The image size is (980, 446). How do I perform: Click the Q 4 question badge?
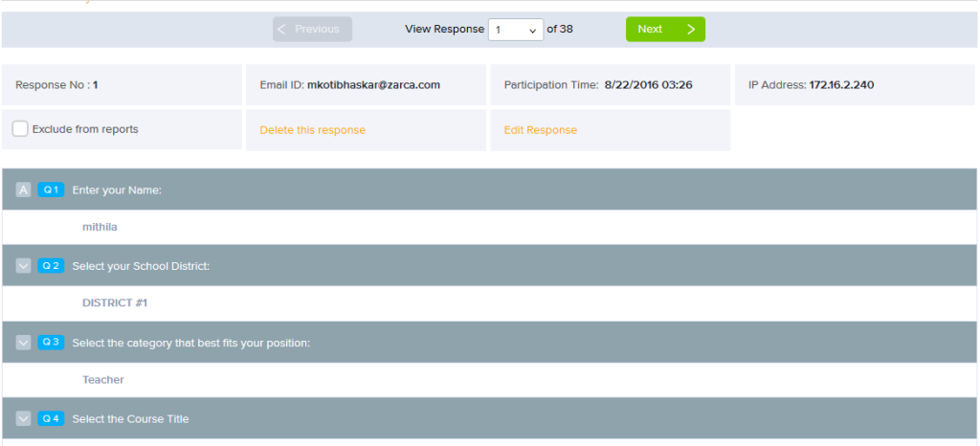coord(51,418)
